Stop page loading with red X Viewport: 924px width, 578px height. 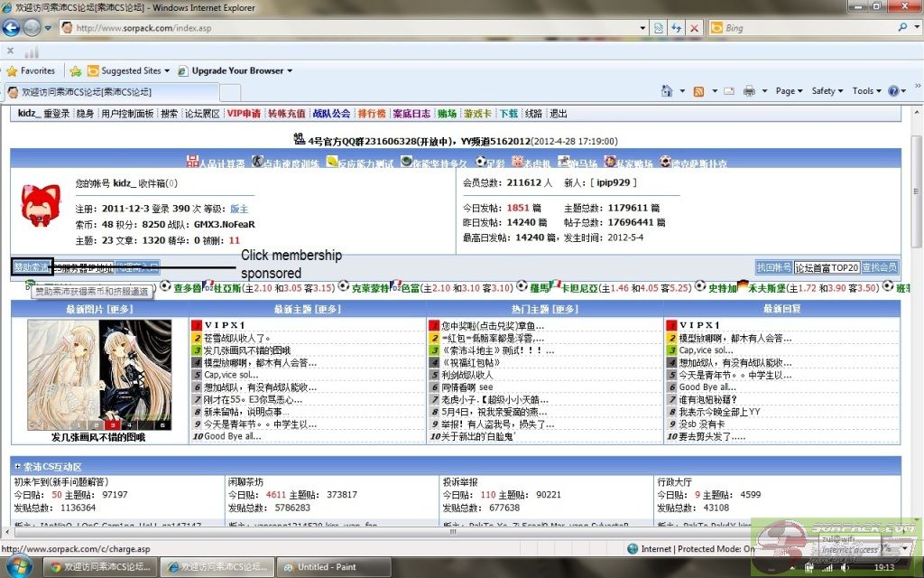click(694, 28)
